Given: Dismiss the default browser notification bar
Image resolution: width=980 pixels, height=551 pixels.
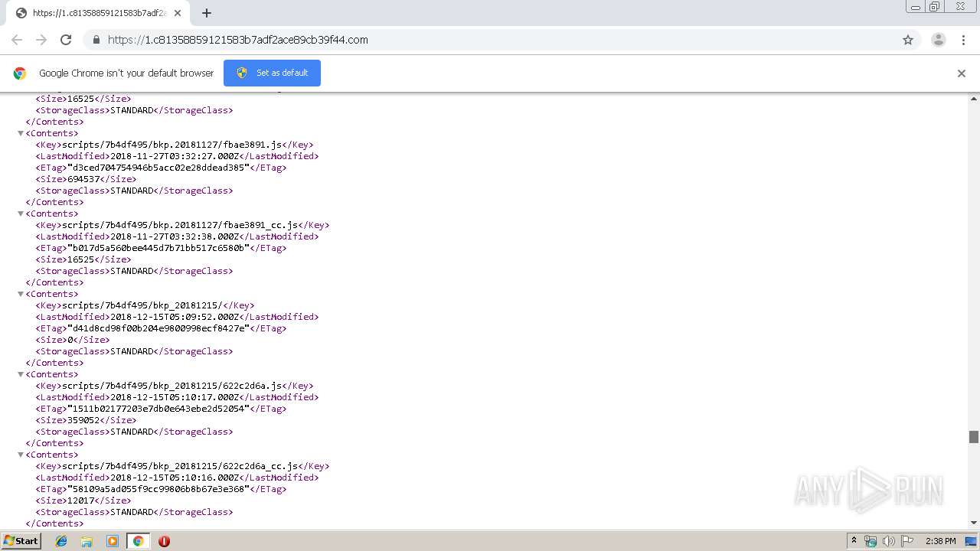Looking at the screenshot, I should [962, 73].
